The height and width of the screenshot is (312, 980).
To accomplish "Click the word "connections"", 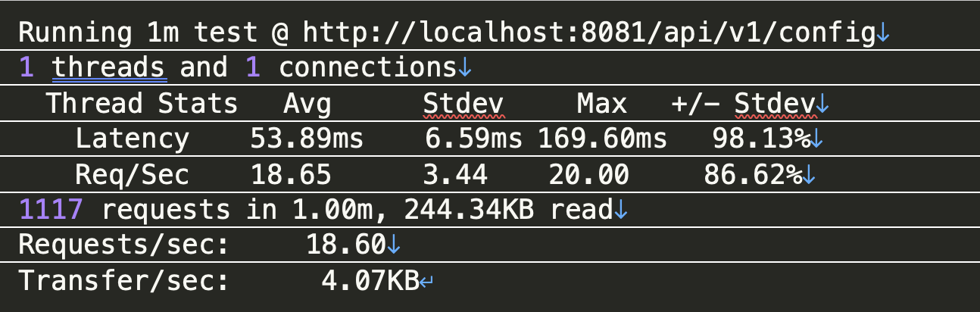I will pyautogui.click(x=366, y=68).
